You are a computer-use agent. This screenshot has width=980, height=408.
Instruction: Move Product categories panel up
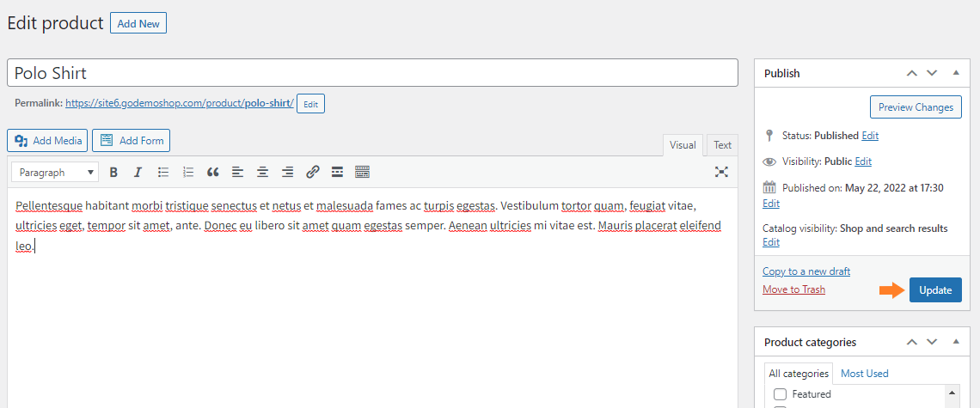coord(912,342)
